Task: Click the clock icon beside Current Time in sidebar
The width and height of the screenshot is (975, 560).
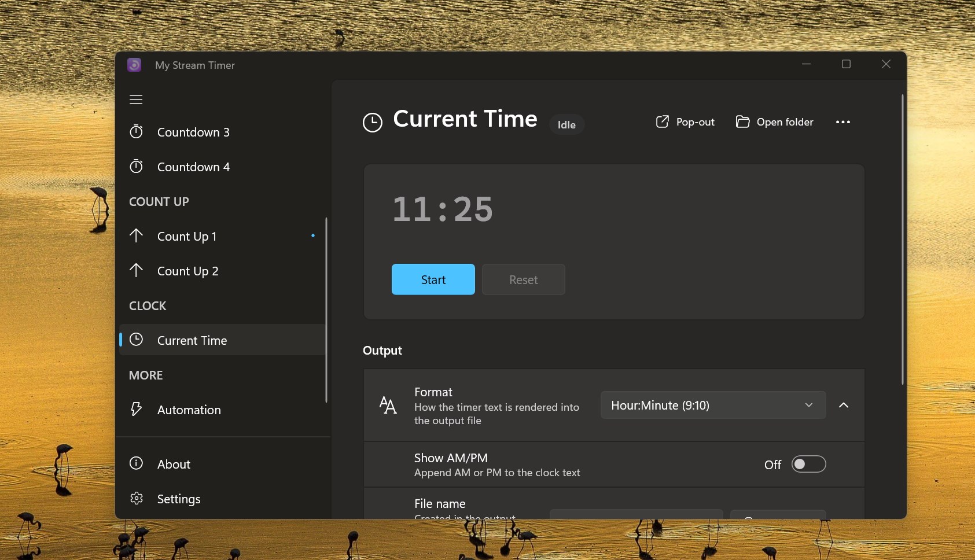Action: point(136,340)
